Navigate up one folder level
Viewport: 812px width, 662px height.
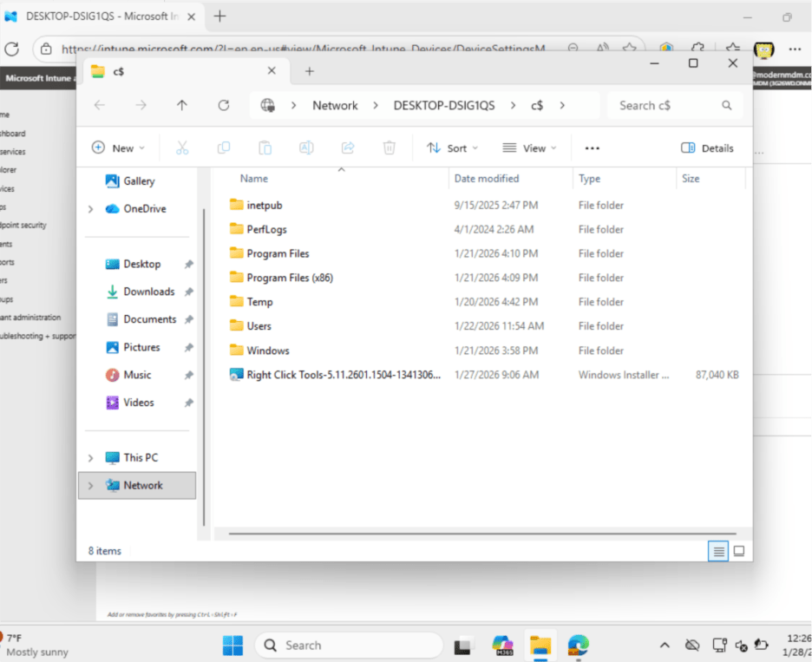(x=181, y=104)
